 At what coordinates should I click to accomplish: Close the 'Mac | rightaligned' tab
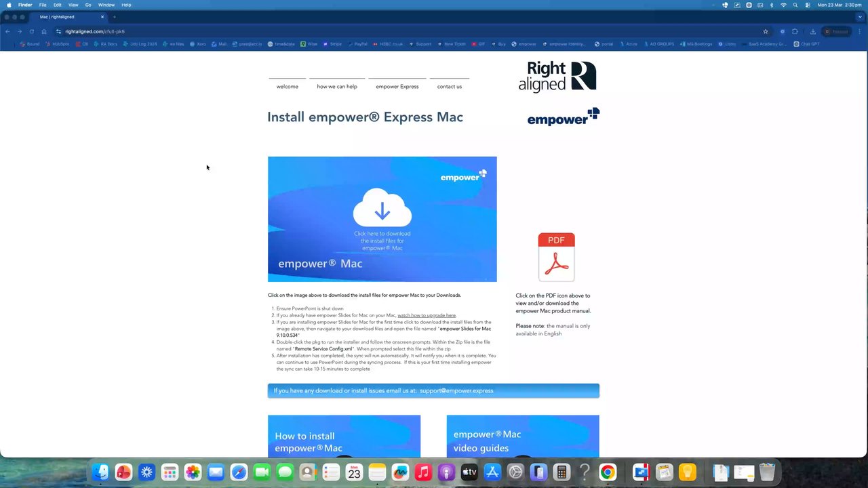point(102,17)
